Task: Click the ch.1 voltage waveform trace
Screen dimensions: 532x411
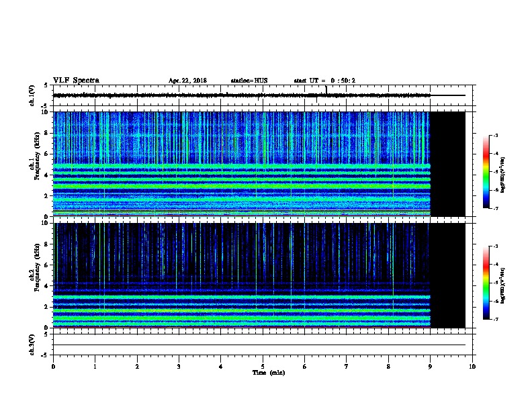Action: [242, 95]
